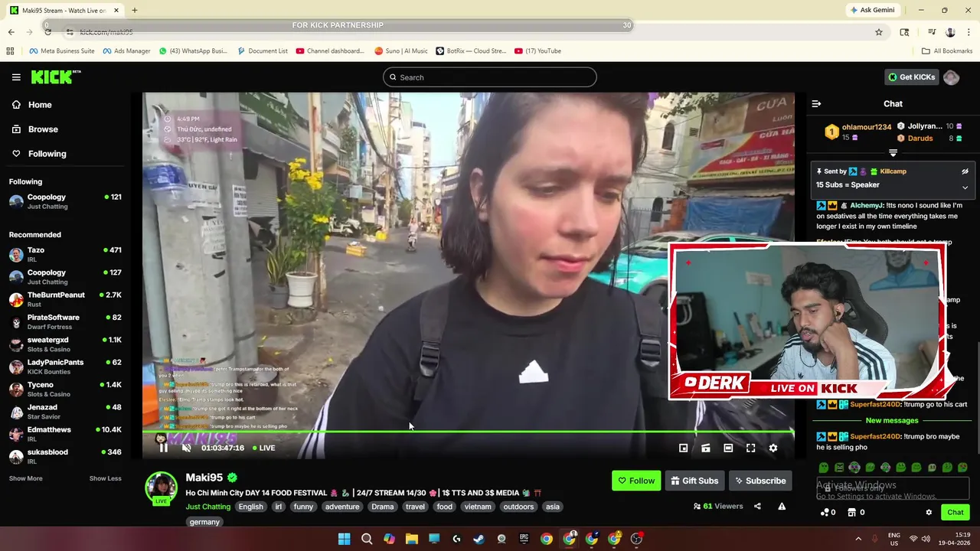
Task: Show hidden system tray icons
Action: pos(858,539)
